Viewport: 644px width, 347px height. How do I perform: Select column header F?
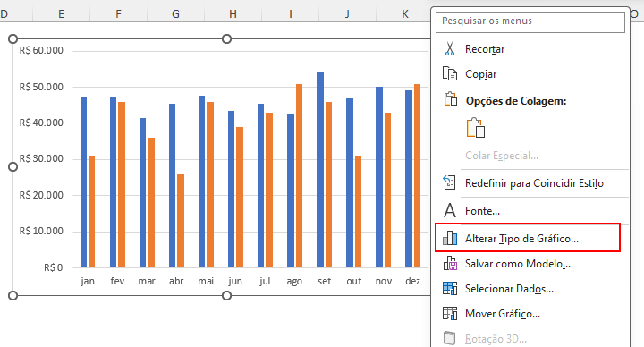[x=118, y=14]
